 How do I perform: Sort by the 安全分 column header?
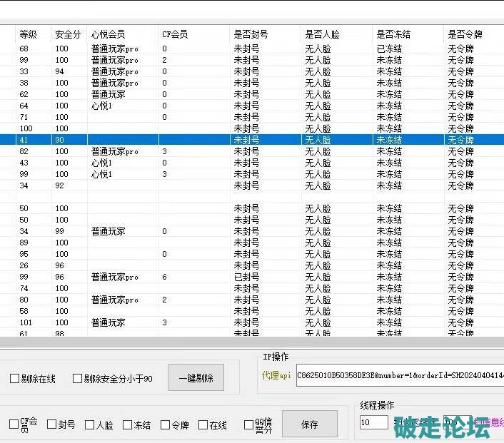click(69, 34)
